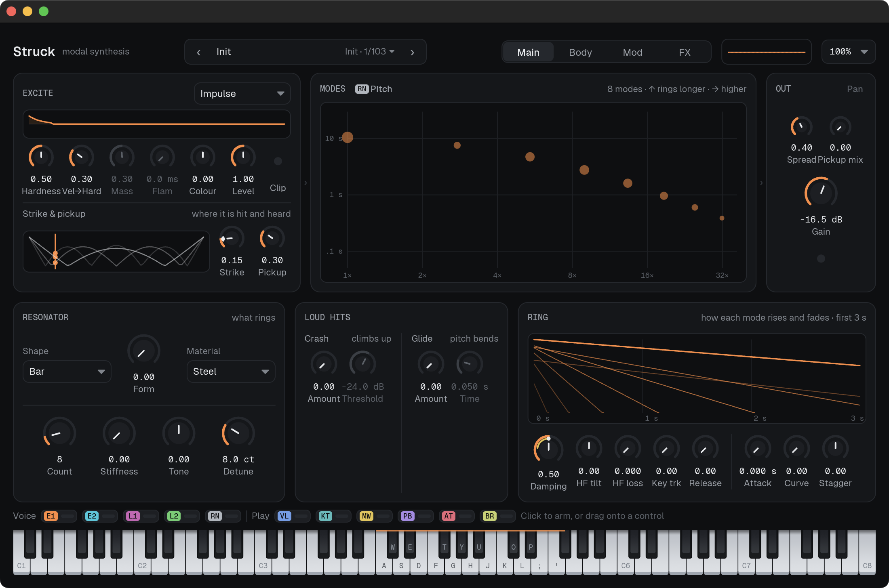Switch to the FX tab
The height and width of the screenshot is (588, 889).
(x=685, y=52)
